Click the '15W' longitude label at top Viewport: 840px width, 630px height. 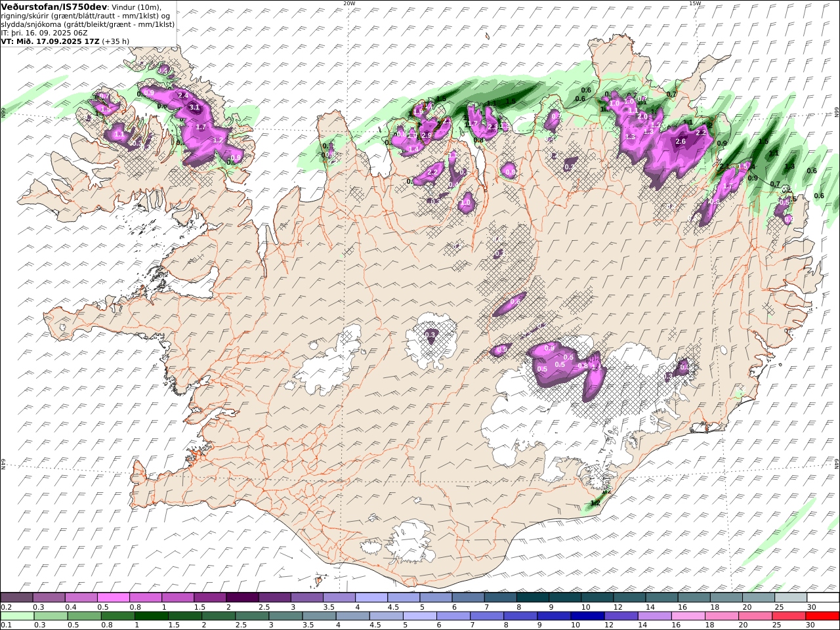point(695,3)
